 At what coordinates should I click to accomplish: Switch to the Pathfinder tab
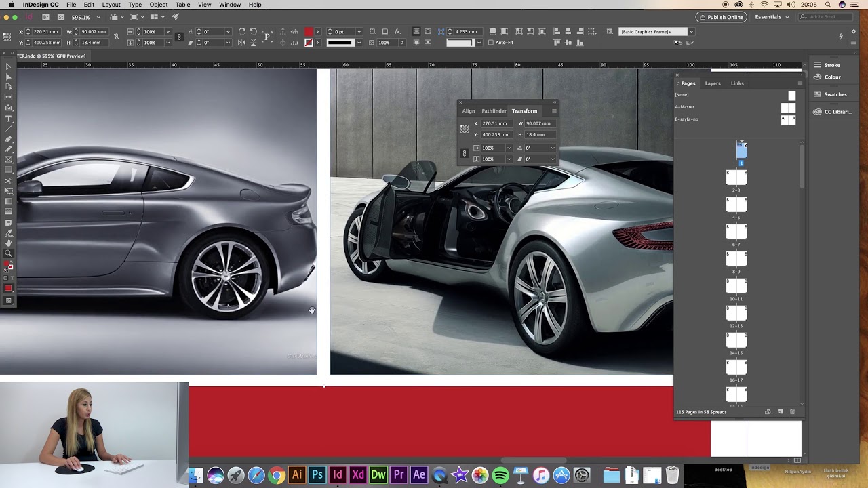click(x=494, y=110)
